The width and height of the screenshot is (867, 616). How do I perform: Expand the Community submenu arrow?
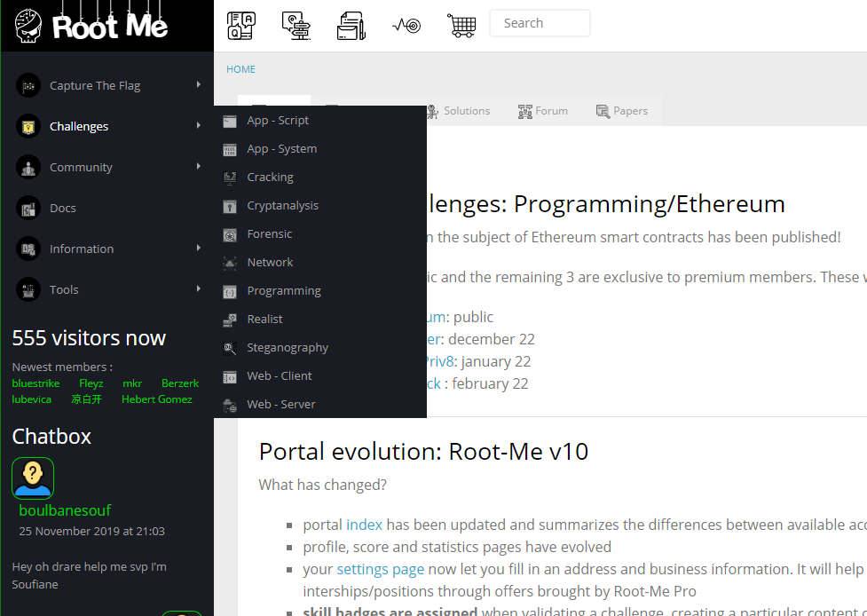pos(199,167)
